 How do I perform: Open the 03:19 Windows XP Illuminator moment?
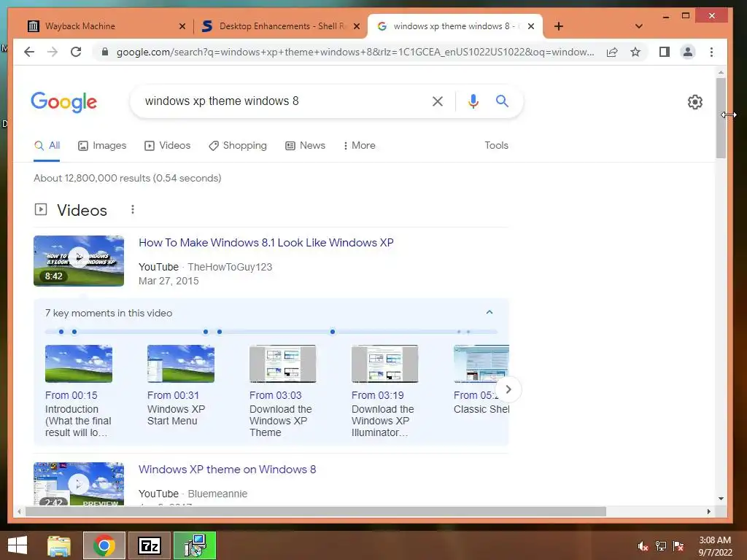point(384,391)
